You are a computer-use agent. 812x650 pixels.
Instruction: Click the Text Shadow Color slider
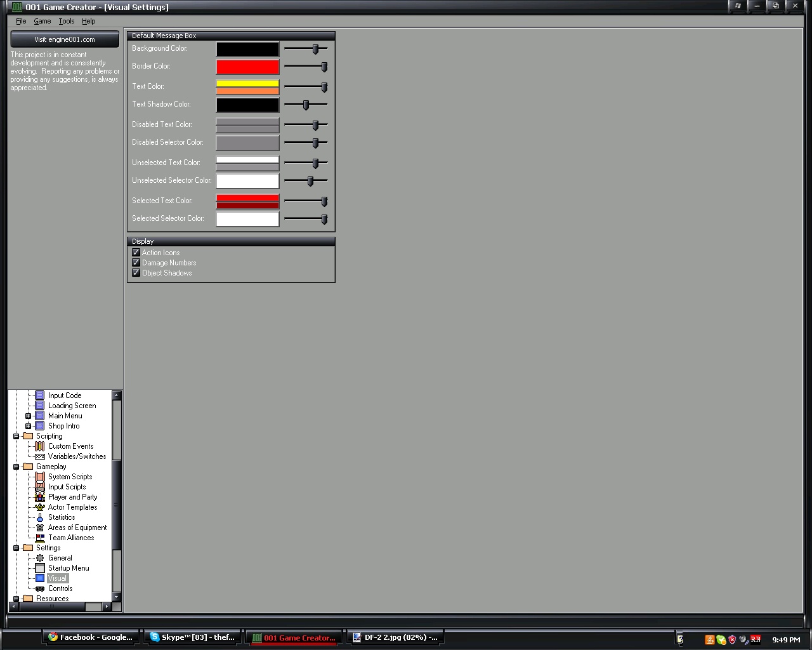[x=306, y=105]
